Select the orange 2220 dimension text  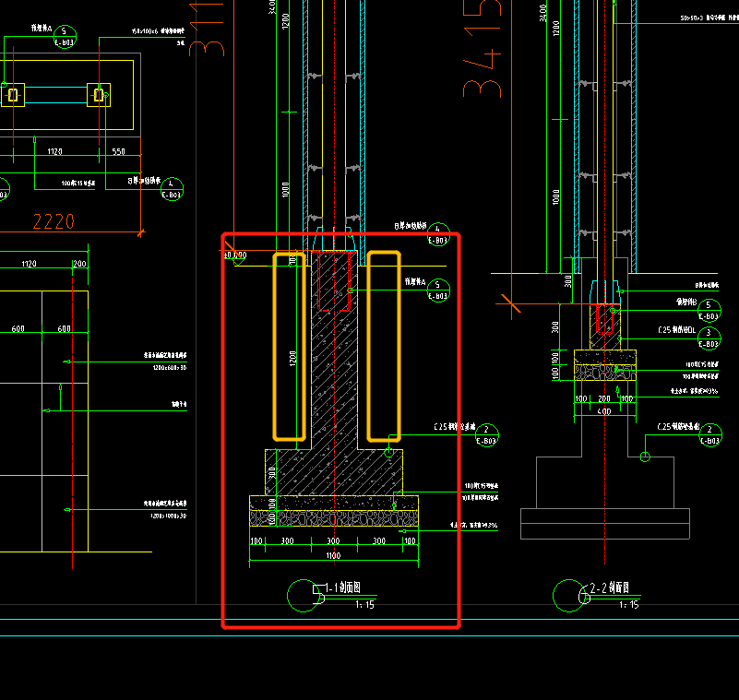pyautogui.click(x=54, y=221)
